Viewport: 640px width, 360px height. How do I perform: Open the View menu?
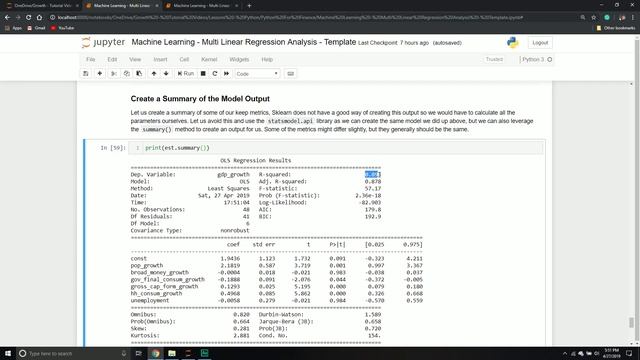click(135, 60)
